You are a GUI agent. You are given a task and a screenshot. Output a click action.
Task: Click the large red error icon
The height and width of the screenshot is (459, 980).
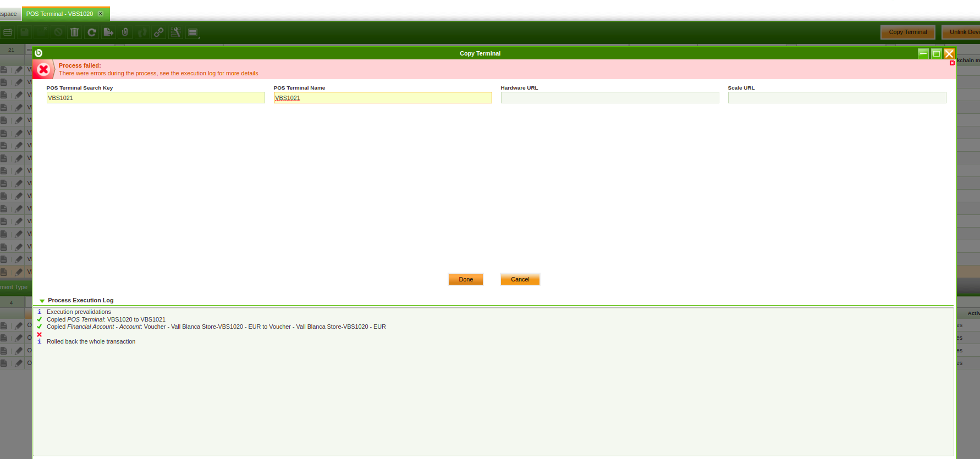pyautogui.click(x=43, y=69)
